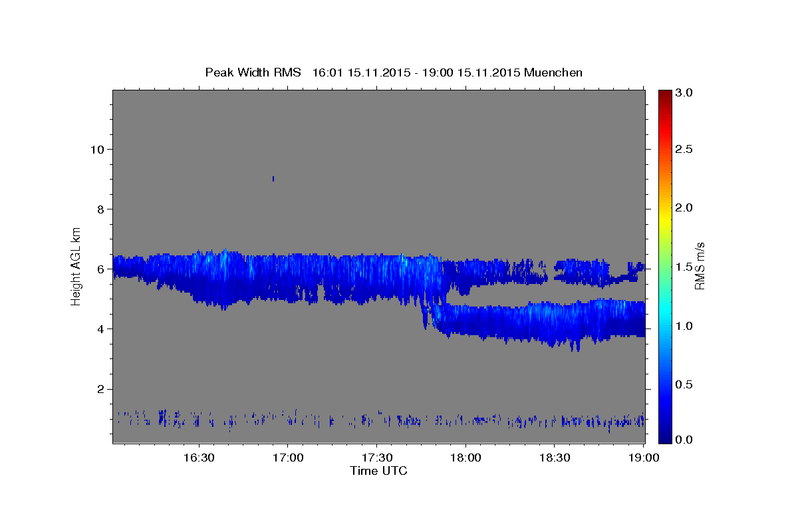
Task: Click the lower cloud layer around 18:30
Action: coord(555,323)
